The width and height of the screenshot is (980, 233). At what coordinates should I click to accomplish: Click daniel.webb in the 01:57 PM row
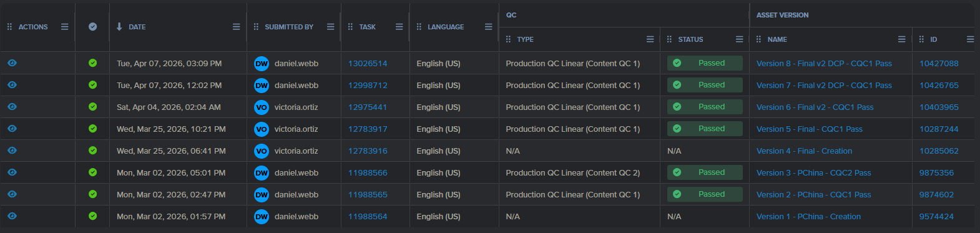[296, 217]
